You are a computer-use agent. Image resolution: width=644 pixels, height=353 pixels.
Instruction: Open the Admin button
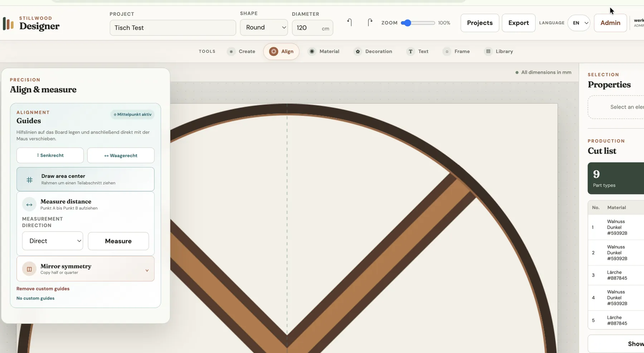click(610, 23)
